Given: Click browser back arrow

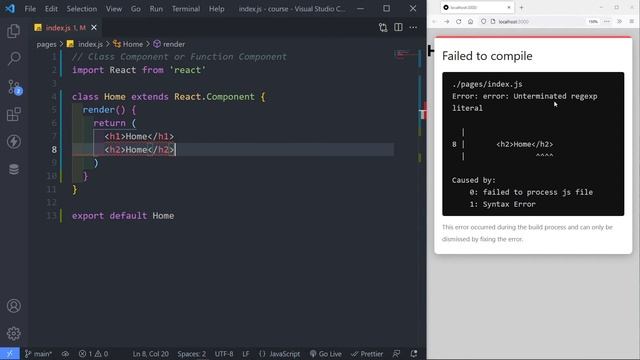Looking at the screenshot, I should tap(434, 22).
